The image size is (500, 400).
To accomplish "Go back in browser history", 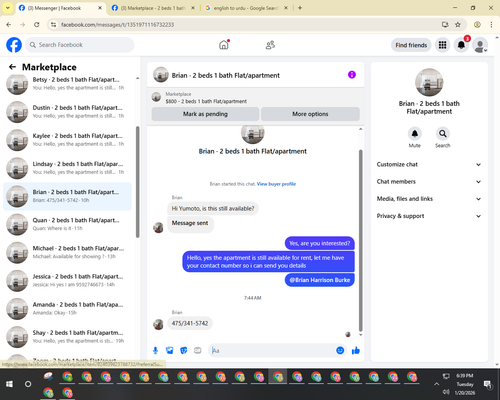I will (x=9, y=25).
